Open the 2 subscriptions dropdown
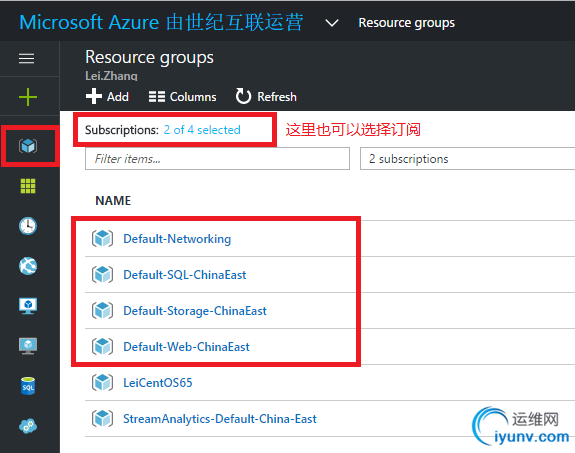This screenshot has width=575, height=453. pos(467,158)
